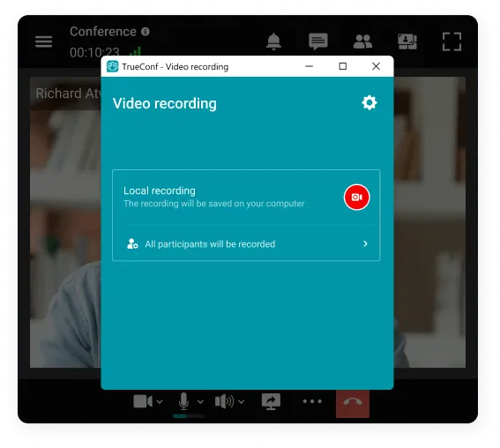Maximize the Video recording window
This screenshot has height=448, width=500.
tap(342, 66)
